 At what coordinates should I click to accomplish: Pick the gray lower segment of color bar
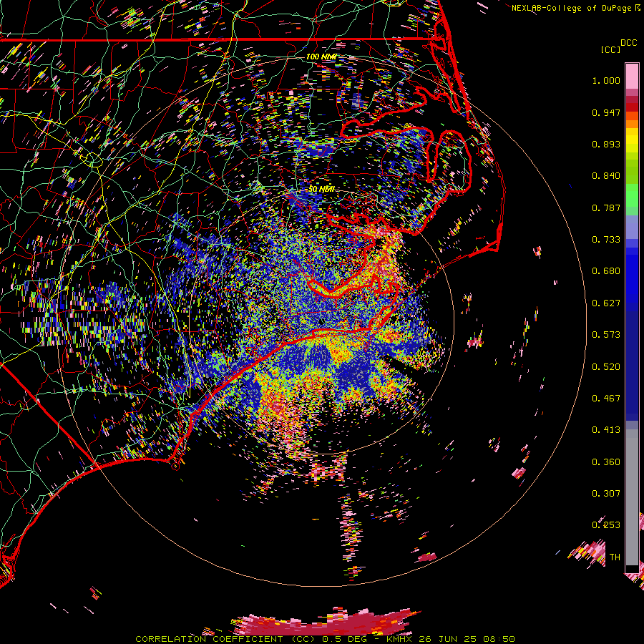tap(632, 497)
